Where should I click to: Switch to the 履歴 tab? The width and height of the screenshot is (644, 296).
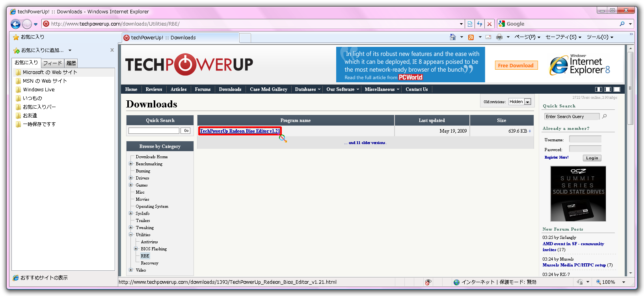71,63
